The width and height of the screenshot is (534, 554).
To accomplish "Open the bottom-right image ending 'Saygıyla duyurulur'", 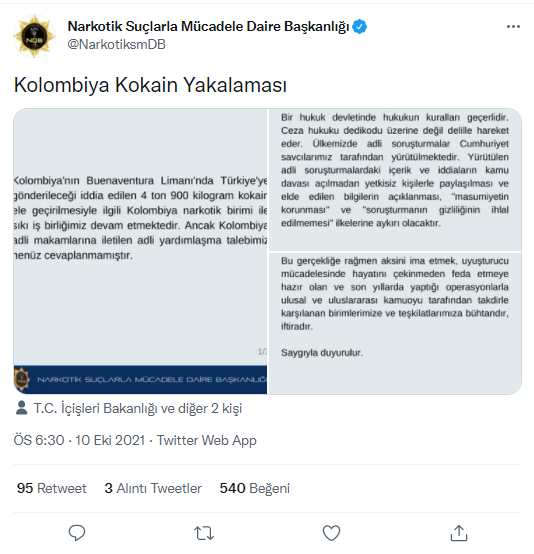I will coord(395,323).
